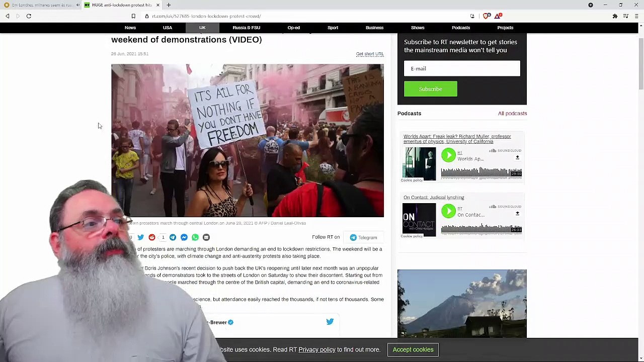Click the download indicator icon in address bar

coord(472,16)
